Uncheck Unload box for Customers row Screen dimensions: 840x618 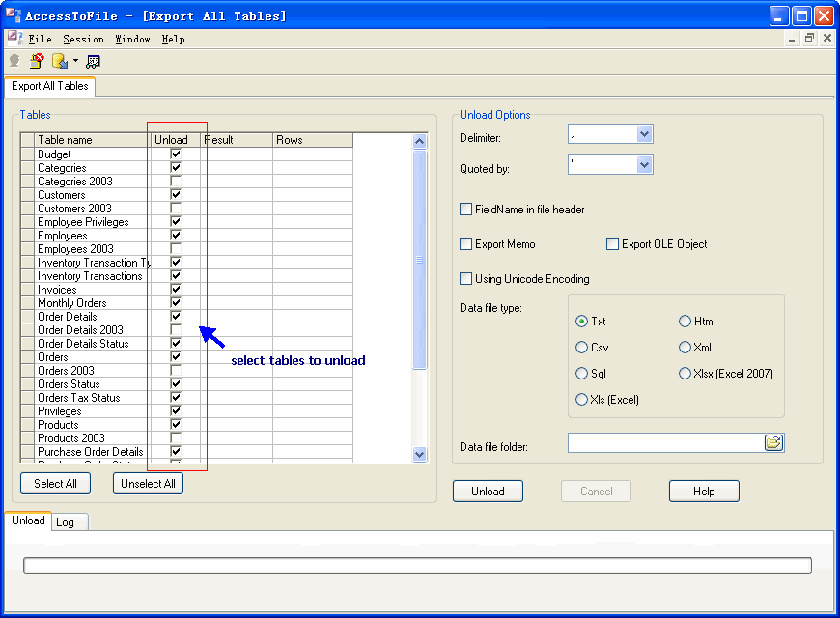coord(176,194)
